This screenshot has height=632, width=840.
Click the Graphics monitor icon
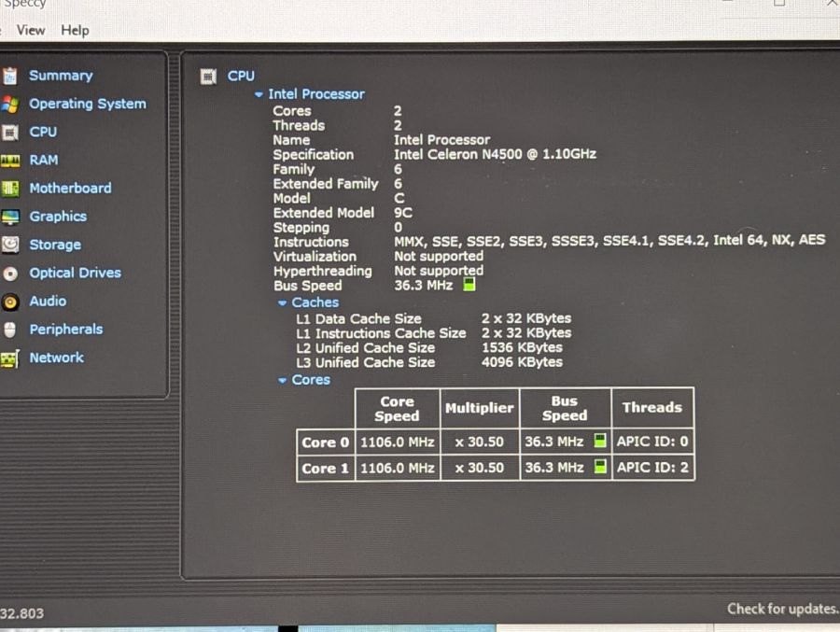(x=9, y=217)
